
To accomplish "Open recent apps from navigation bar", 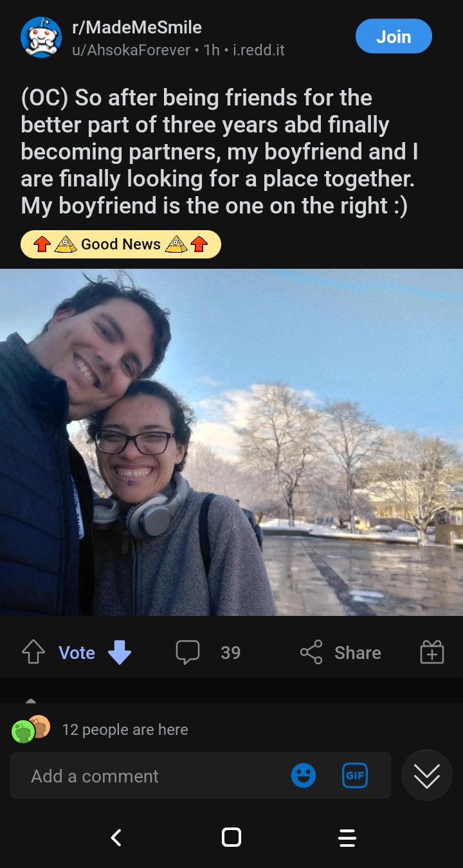I will tap(347, 837).
